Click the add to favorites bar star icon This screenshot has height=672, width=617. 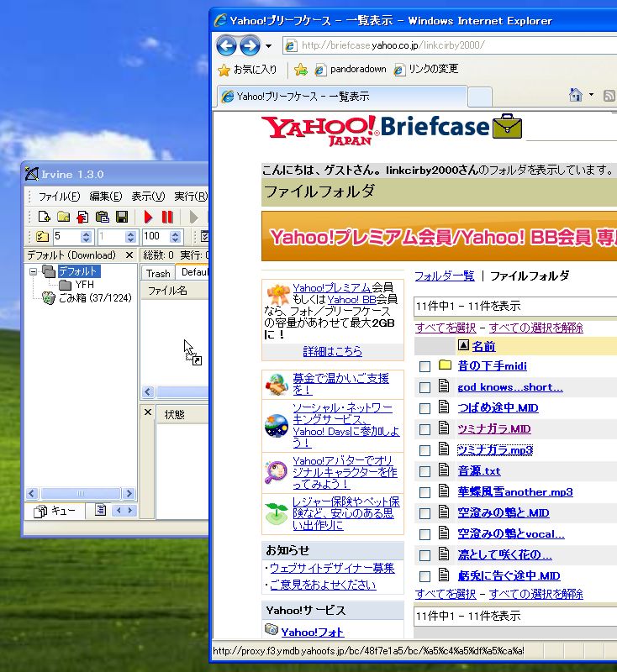tap(301, 70)
